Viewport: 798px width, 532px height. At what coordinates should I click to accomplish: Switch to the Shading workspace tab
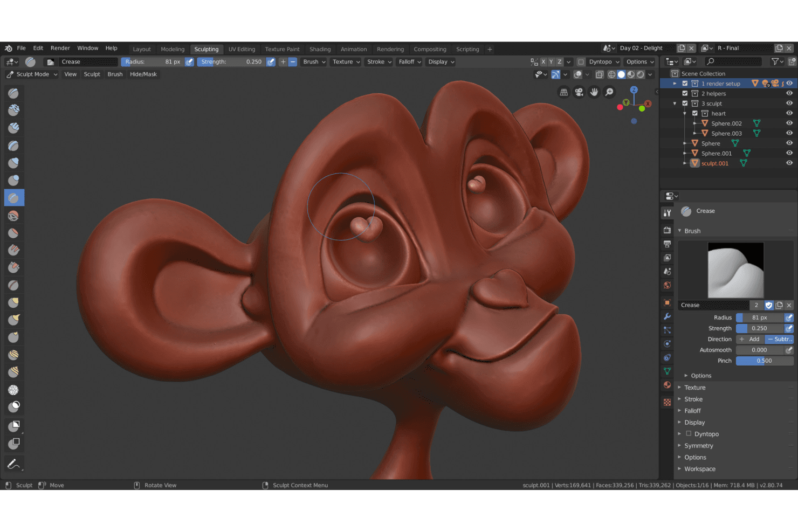pos(320,49)
